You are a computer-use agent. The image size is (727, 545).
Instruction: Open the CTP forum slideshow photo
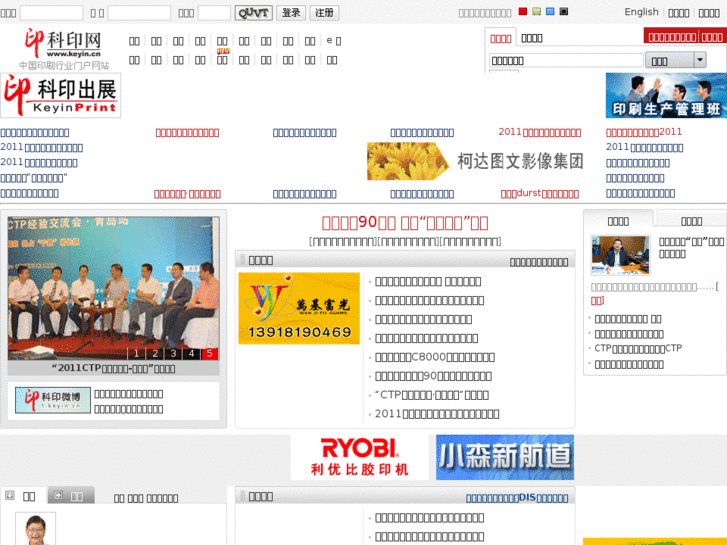[x=114, y=288]
